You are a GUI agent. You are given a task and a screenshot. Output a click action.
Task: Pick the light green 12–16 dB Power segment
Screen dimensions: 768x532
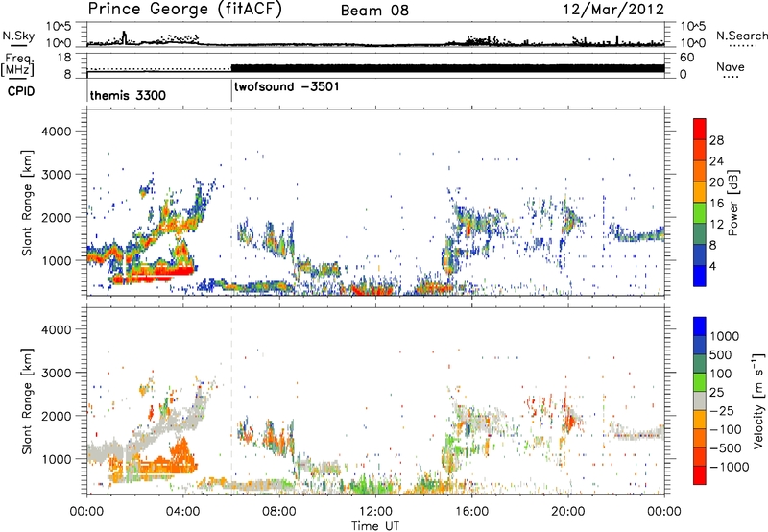pyautogui.click(x=700, y=213)
